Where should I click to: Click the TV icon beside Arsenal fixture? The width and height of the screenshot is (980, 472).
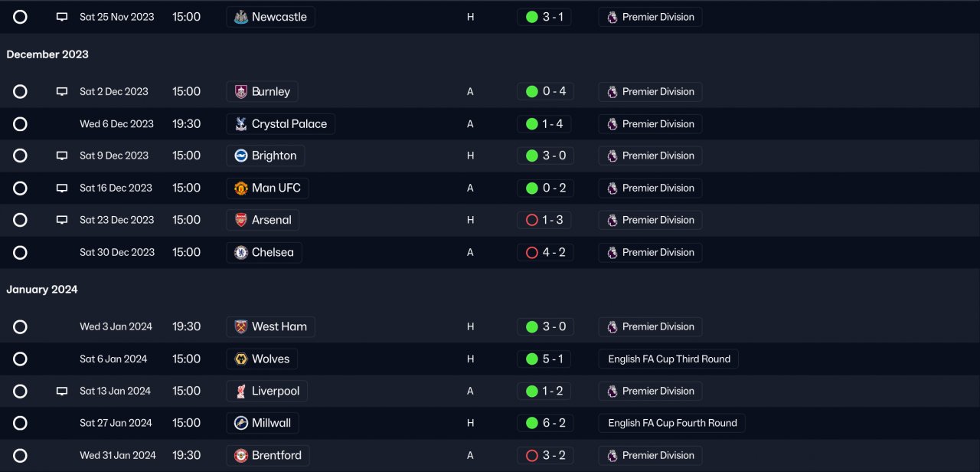pos(62,220)
